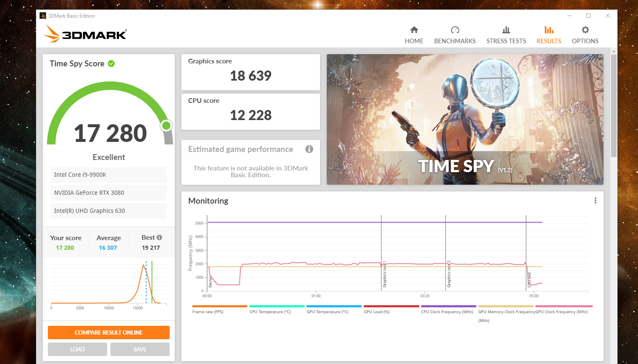Click Intel(R) UHD Graphics 630 row
638x364 pixels.
[x=109, y=211]
